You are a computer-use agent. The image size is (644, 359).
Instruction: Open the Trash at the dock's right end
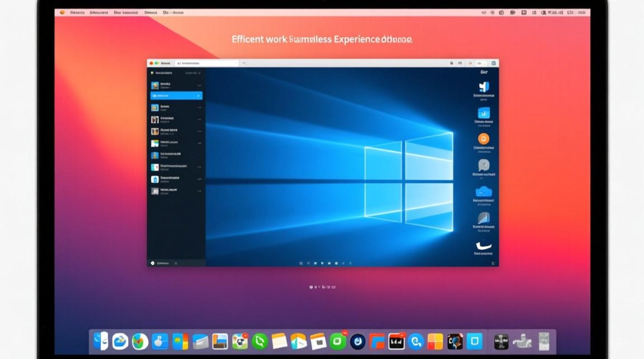(x=543, y=341)
